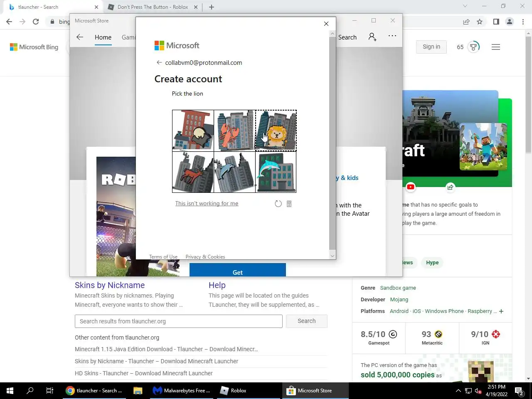The image size is (532, 399).
Task: Switch to the audio challenge speaker icon
Action: coord(289,204)
